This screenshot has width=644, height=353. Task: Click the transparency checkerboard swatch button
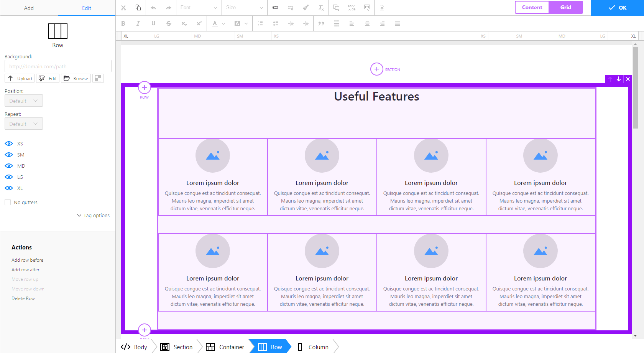[98, 78]
